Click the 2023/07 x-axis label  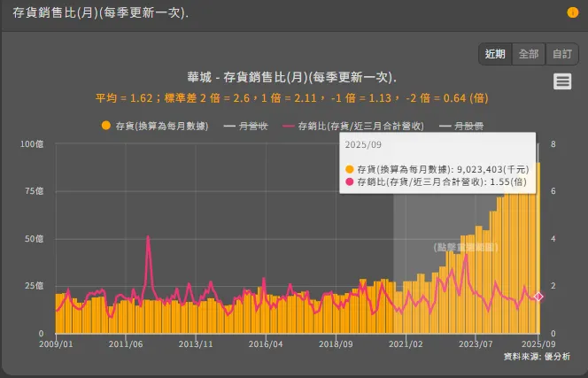click(x=476, y=343)
